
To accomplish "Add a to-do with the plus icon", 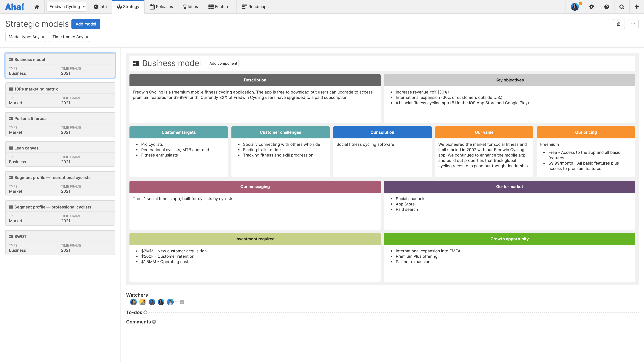I will coord(146,312).
